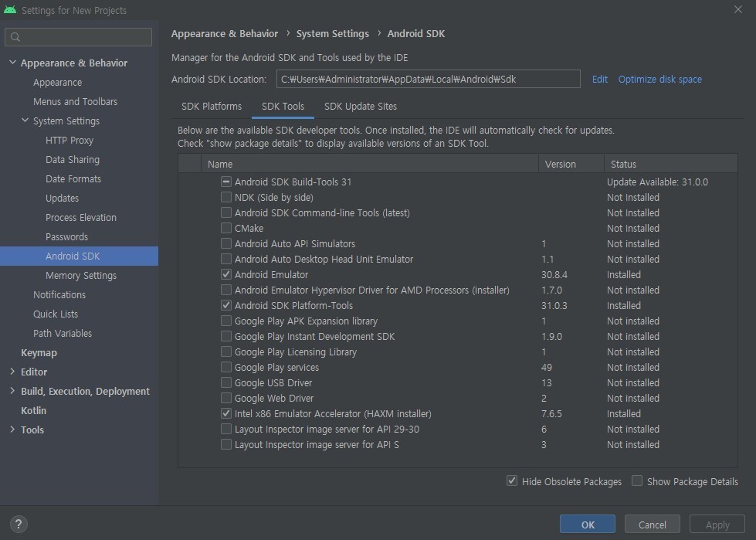Screen dimensions: 756x540
Task: Check Google Play services checkbox
Action: (x=226, y=367)
